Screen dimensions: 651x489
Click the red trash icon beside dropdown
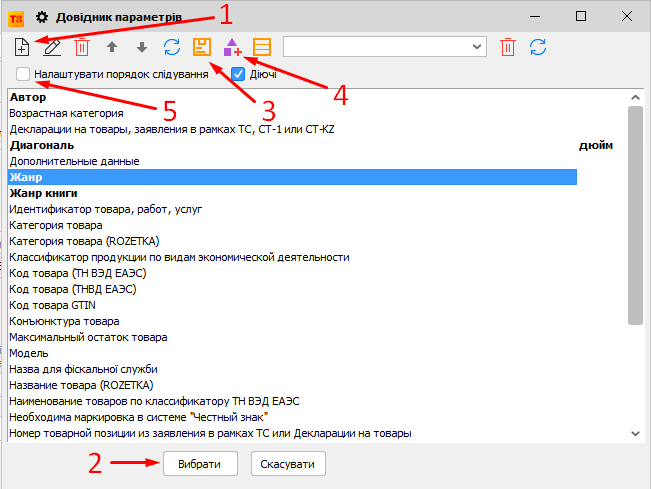[x=508, y=47]
